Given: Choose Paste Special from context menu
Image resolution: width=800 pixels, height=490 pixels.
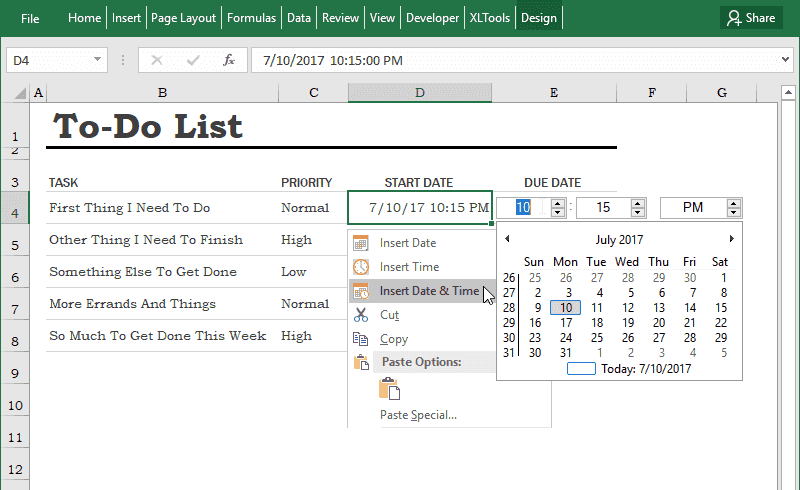Looking at the screenshot, I should (418, 415).
